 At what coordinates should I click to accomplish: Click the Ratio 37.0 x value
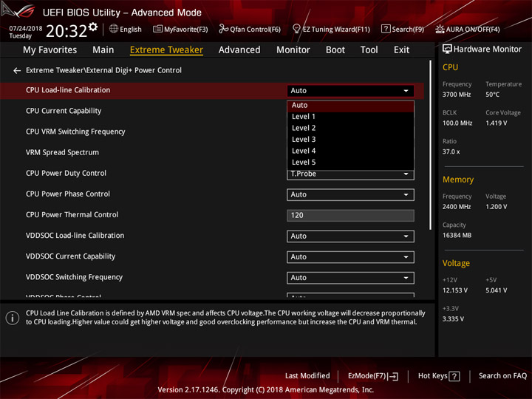pyautogui.click(x=451, y=151)
